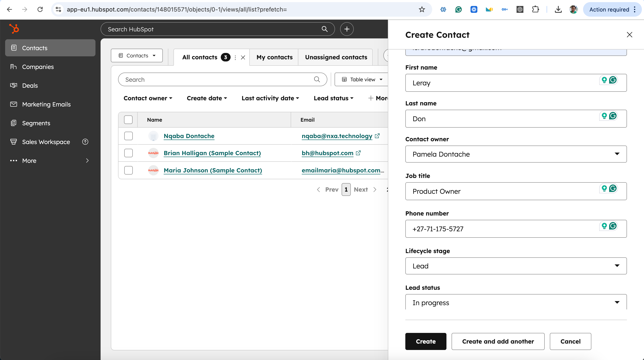Go to previous page with Prev
The height and width of the screenshot is (360, 644).
pyautogui.click(x=328, y=189)
